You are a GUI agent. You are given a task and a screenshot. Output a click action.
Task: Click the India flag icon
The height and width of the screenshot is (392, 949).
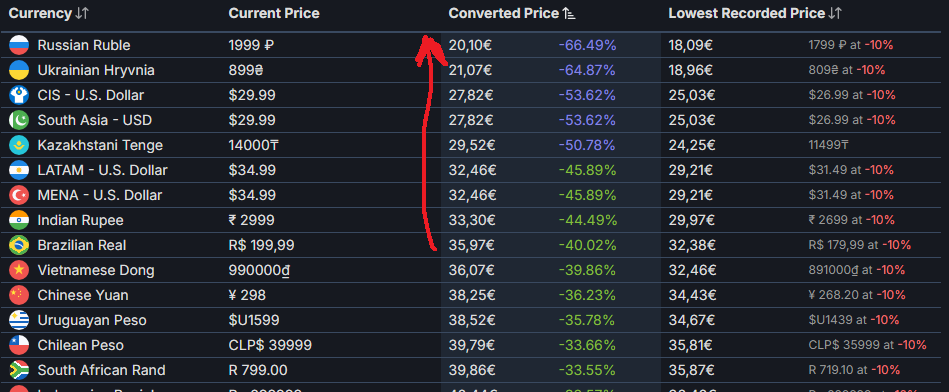19,220
